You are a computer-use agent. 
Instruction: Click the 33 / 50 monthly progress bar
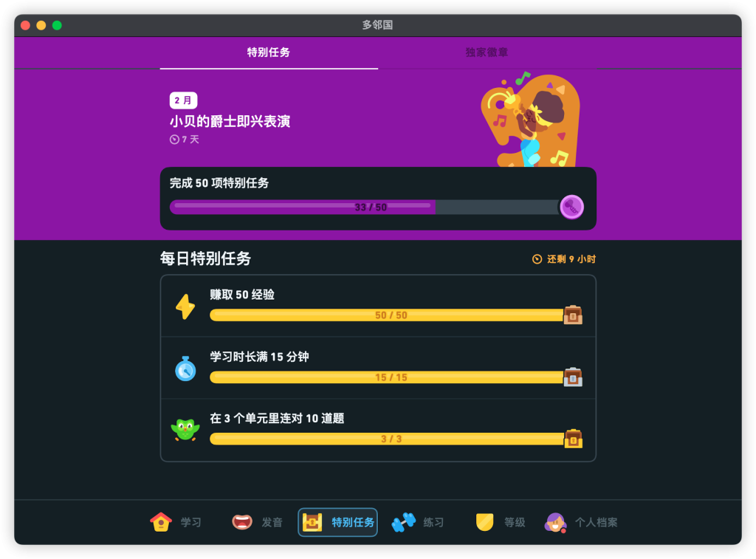coord(365,208)
